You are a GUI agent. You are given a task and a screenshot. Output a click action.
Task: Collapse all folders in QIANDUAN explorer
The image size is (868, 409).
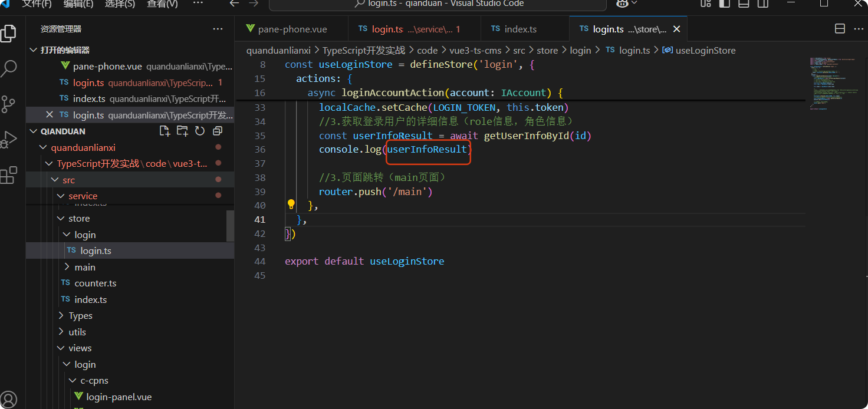coord(218,131)
